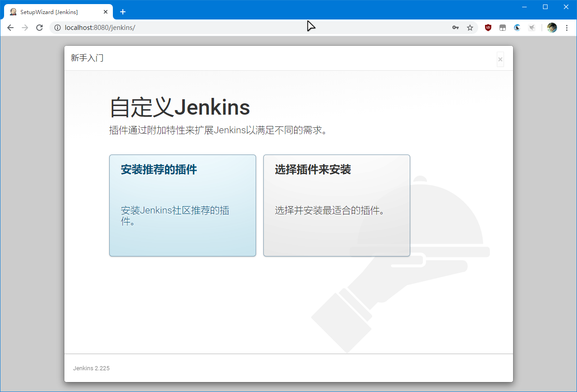Reload the Jenkins page

click(39, 28)
